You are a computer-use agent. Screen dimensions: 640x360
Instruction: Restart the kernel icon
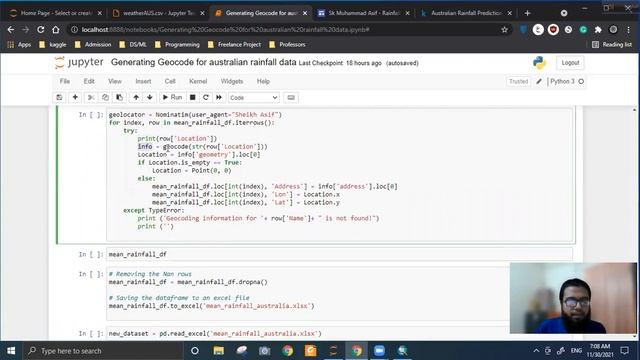tap(206, 98)
